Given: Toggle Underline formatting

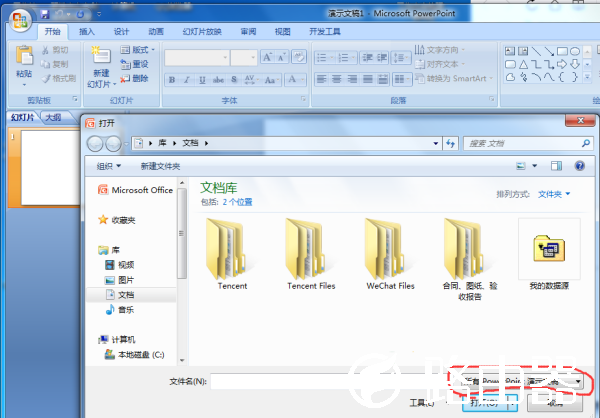Looking at the screenshot, I should point(202,80).
